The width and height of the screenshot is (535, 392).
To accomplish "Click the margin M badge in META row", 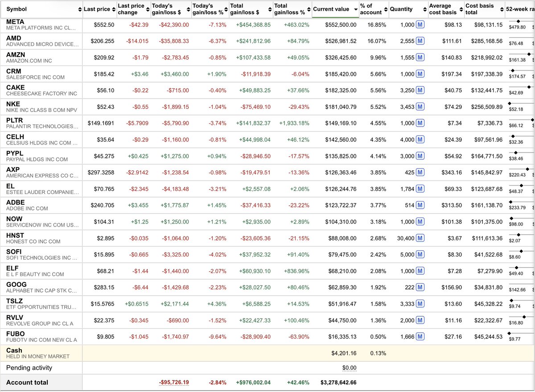I will point(420,25).
